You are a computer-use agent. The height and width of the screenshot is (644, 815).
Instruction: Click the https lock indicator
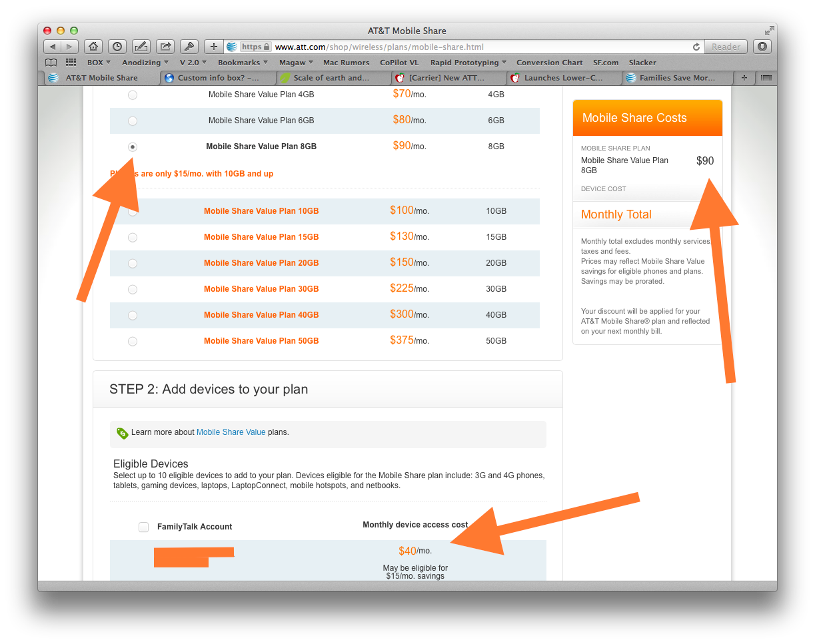pyautogui.click(x=256, y=47)
